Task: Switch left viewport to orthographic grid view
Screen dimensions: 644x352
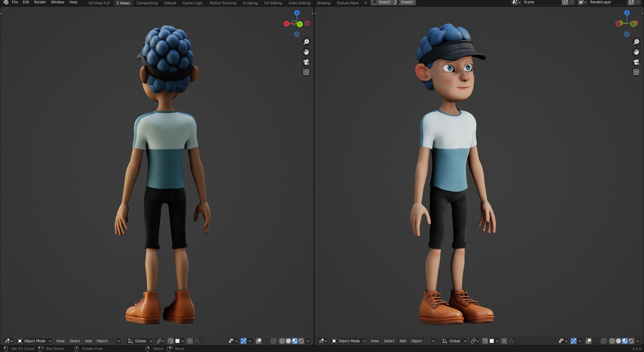Action: (x=306, y=72)
